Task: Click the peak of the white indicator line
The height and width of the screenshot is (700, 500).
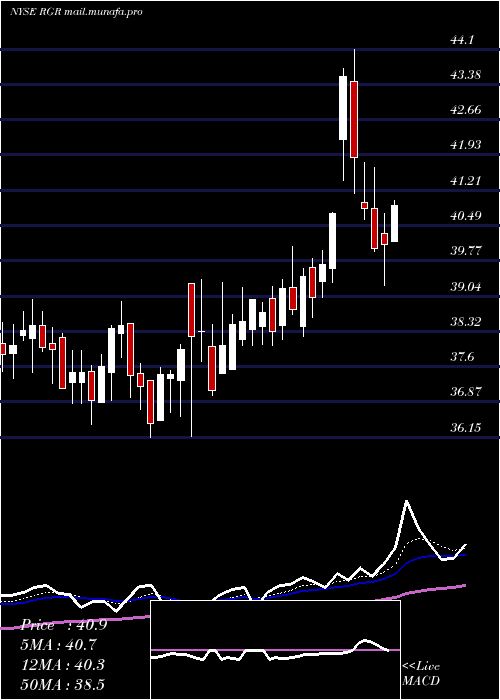Action: pos(407,502)
